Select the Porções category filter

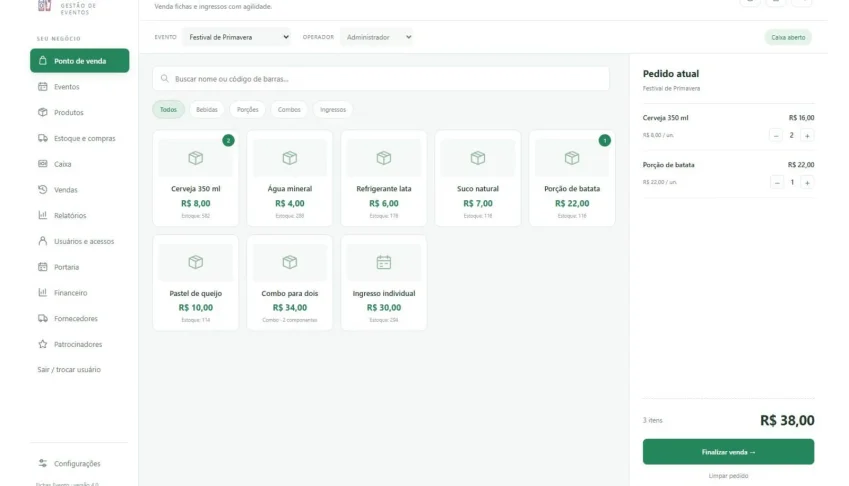tap(247, 109)
